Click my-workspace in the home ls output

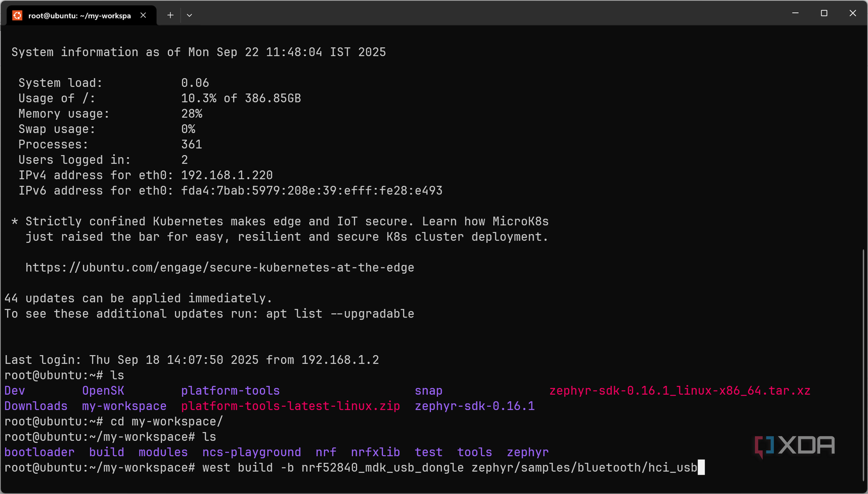coord(124,406)
